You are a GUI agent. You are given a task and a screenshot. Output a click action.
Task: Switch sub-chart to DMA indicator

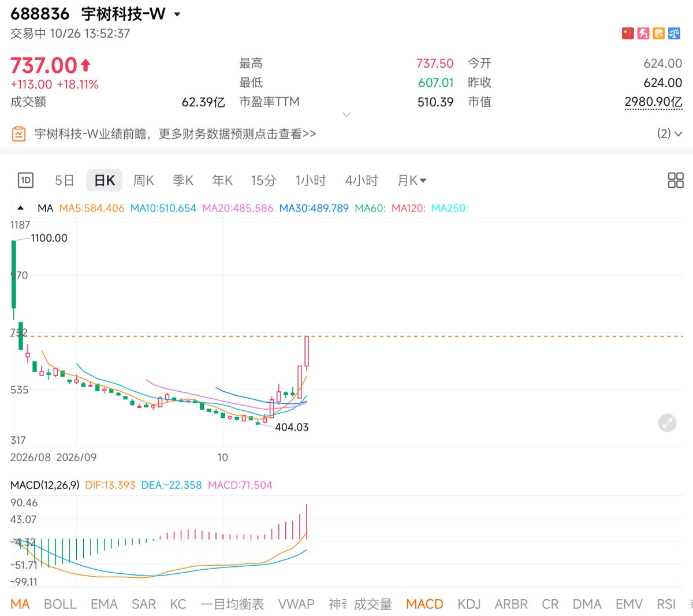pos(587,604)
